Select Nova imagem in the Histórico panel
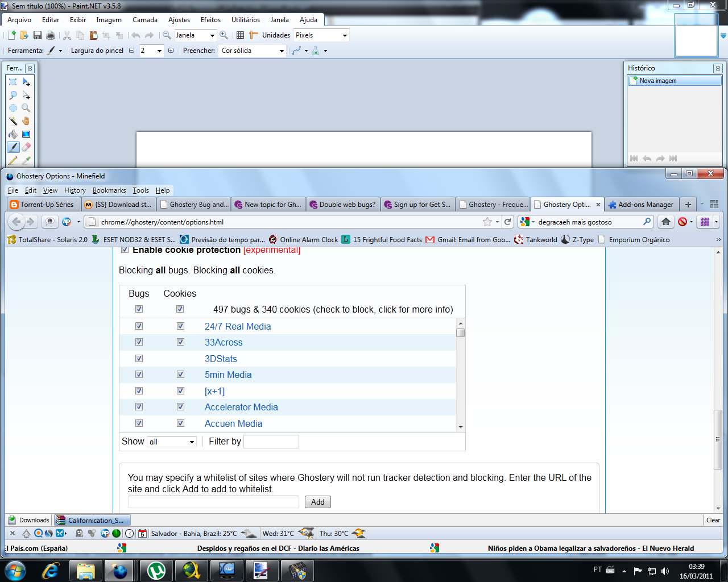The height and width of the screenshot is (582, 728). point(675,81)
